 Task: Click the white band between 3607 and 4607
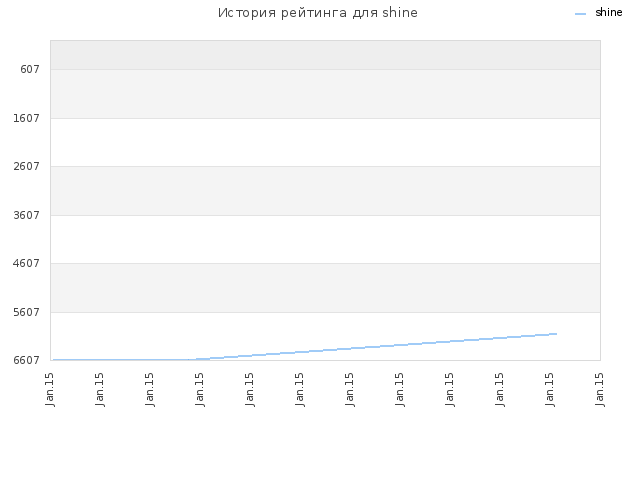[325, 240]
